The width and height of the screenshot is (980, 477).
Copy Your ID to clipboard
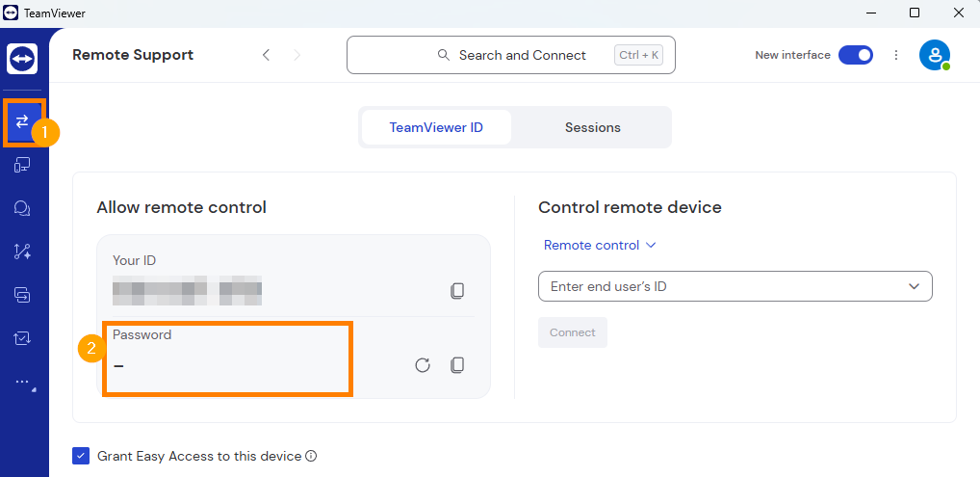click(457, 290)
